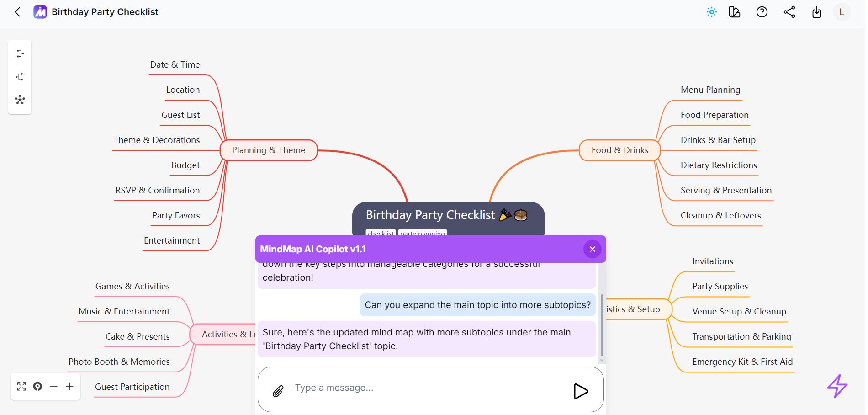
Task: Click the Dietary Restrictions subtopic
Action: (719, 165)
